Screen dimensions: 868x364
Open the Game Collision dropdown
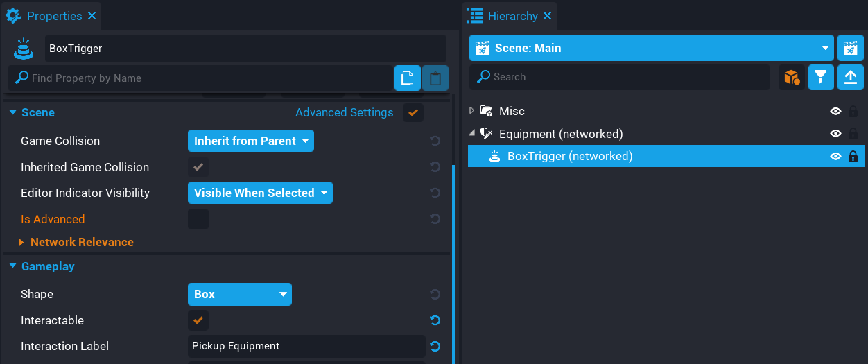(250, 141)
